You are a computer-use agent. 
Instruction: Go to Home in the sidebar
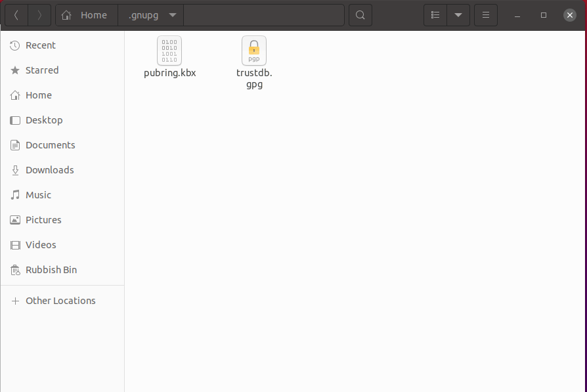(x=38, y=95)
